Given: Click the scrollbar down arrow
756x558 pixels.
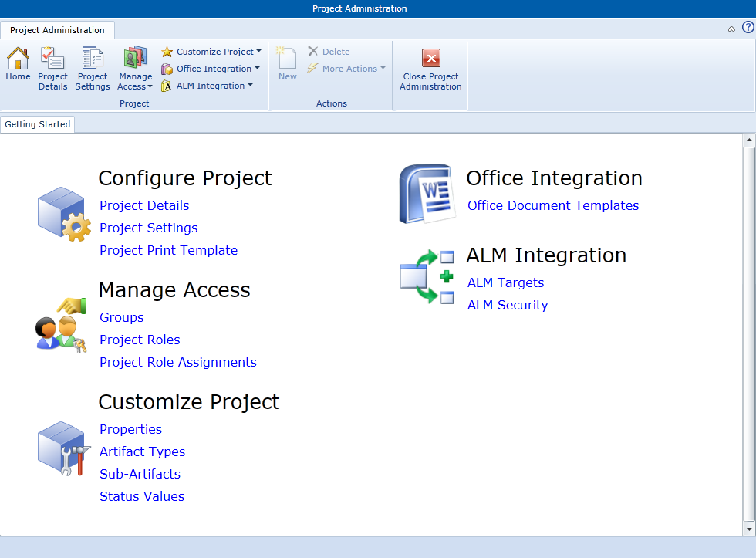Looking at the screenshot, I should point(749,529).
